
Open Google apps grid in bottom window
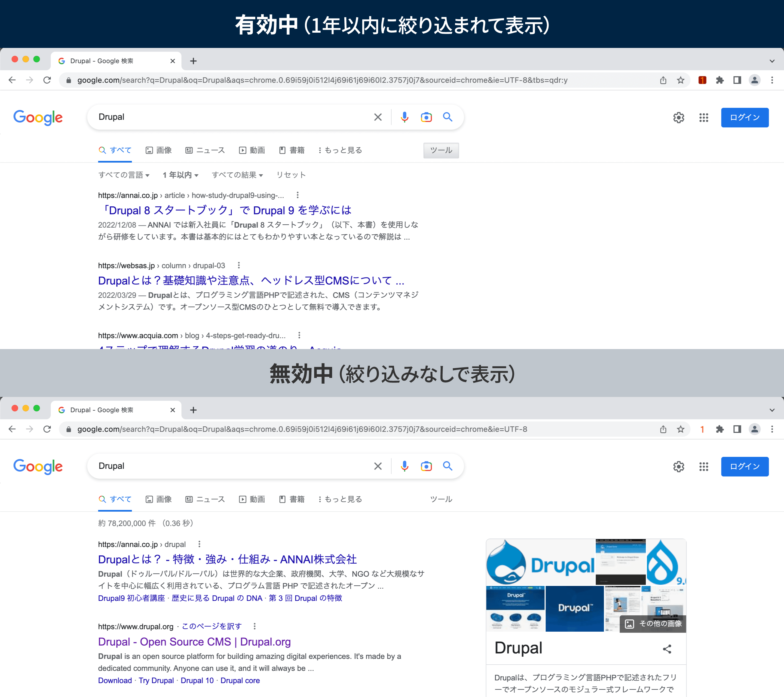coord(703,466)
